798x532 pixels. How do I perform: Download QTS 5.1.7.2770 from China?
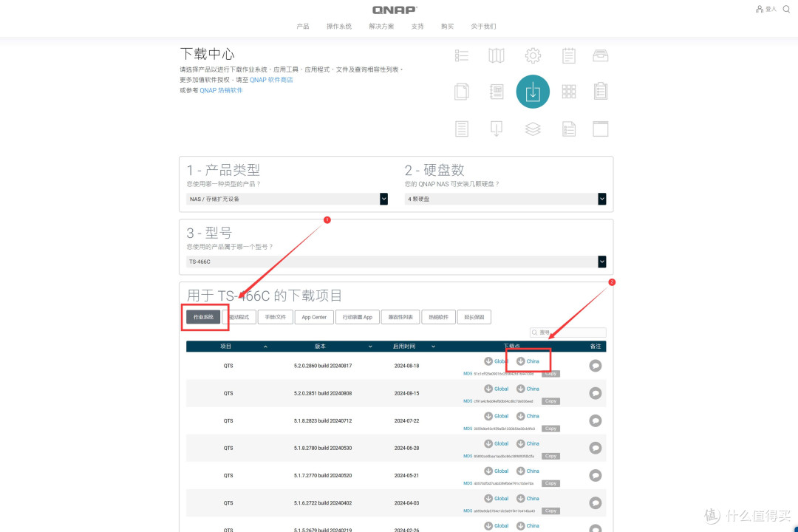[x=528, y=471]
